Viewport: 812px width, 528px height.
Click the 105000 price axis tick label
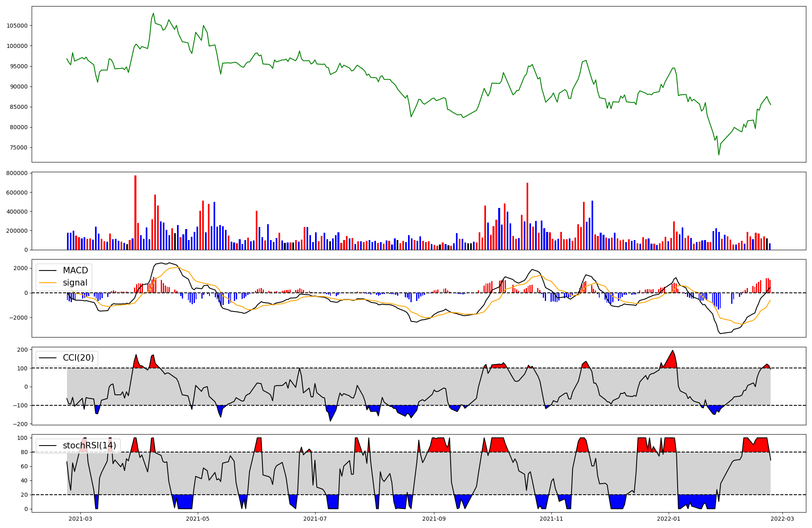17,26
